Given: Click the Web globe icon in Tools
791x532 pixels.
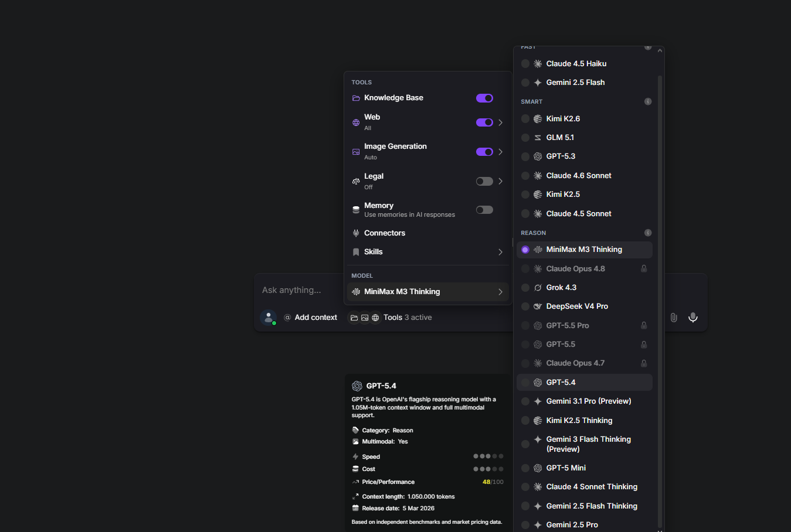Looking at the screenshot, I should [356, 122].
